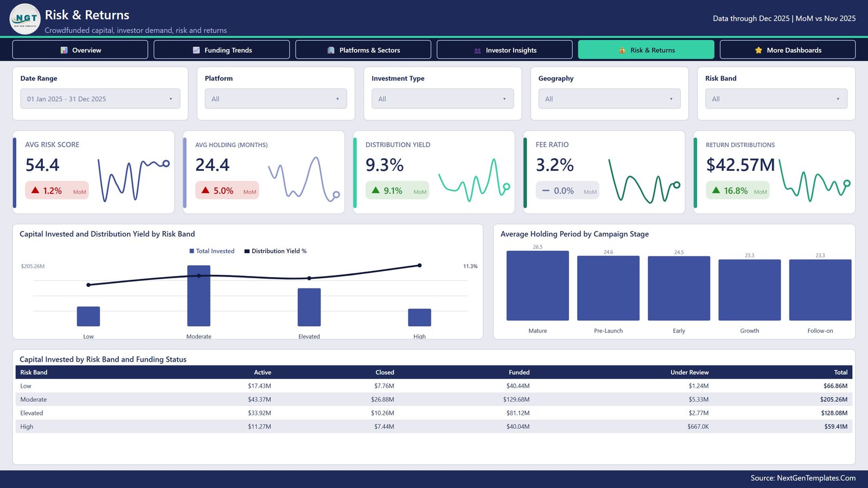Click the Source: NextGenTemplates.Com link
This screenshot has width=868, height=488.
pyautogui.click(x=803, y=478)
